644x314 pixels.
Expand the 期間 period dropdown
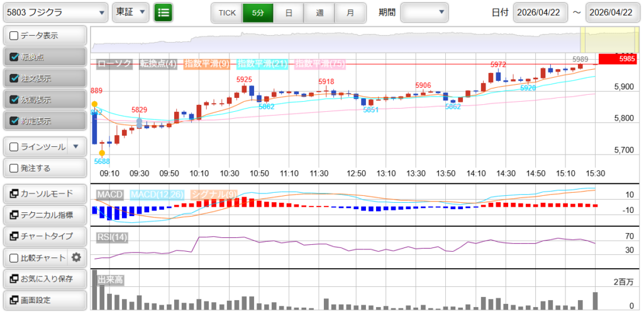425,12
